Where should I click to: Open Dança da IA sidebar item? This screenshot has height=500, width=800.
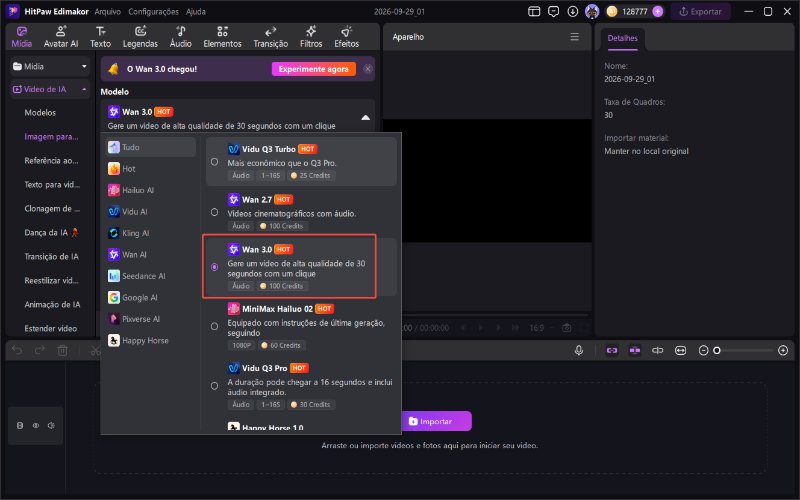(x=51, y=233)
